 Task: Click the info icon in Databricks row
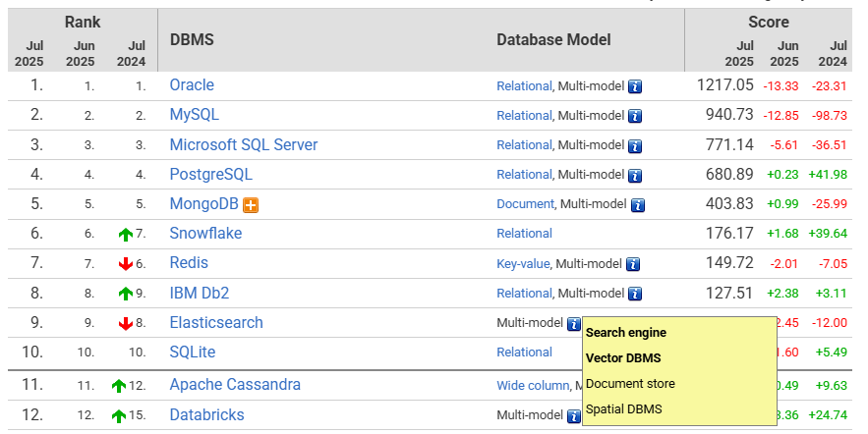pos(574,416)
